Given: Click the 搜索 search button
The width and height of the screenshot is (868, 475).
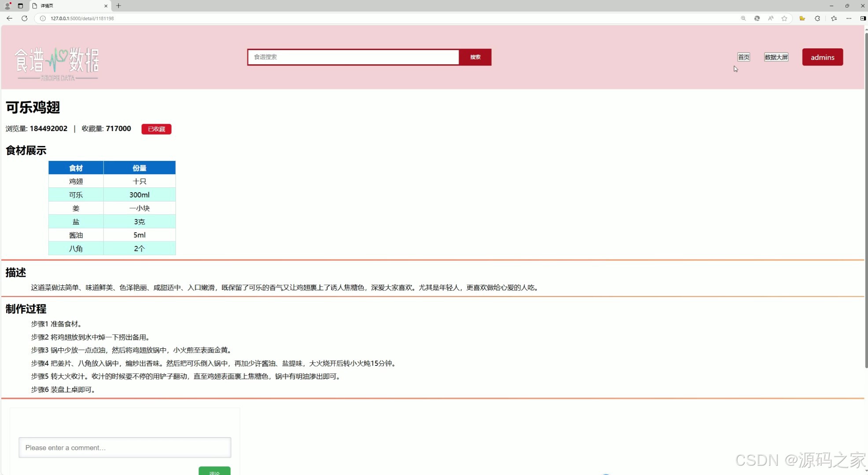Looking at the screenshot, I should coord(475,57).
